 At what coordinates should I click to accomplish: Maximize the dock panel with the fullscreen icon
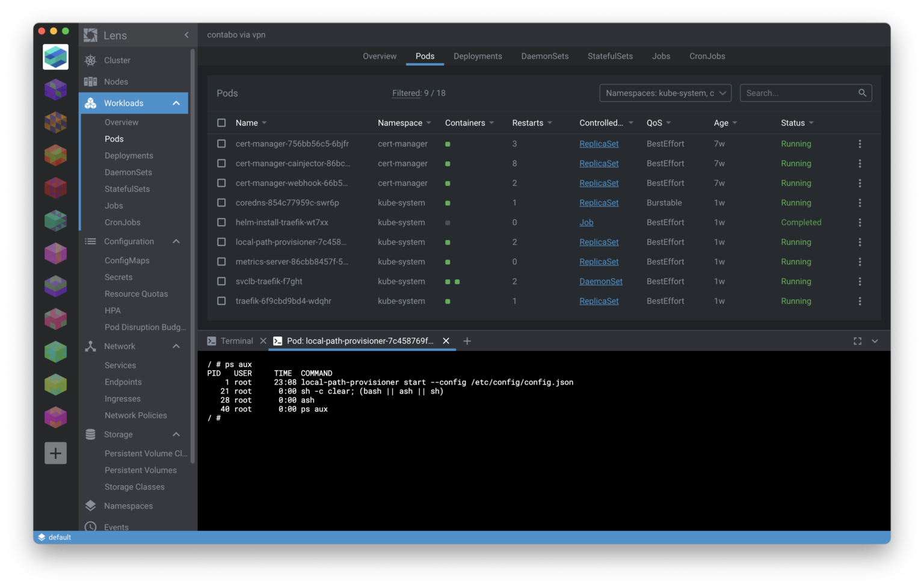pos(857,341)
